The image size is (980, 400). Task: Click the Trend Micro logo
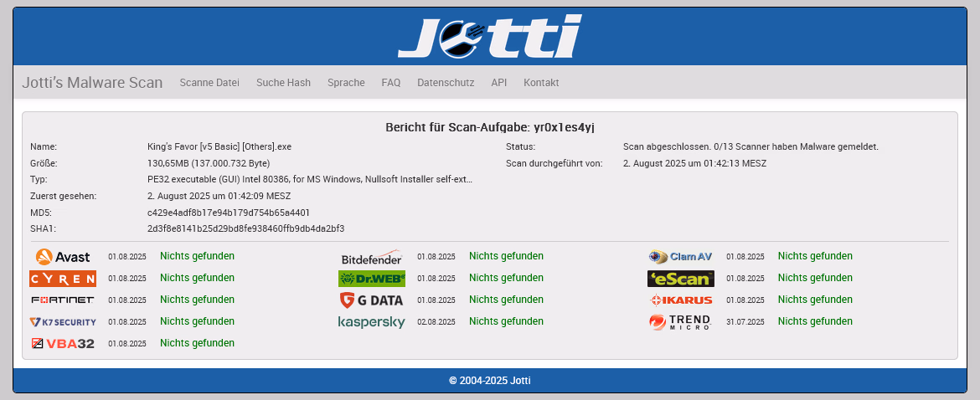(x=681, y=322)
